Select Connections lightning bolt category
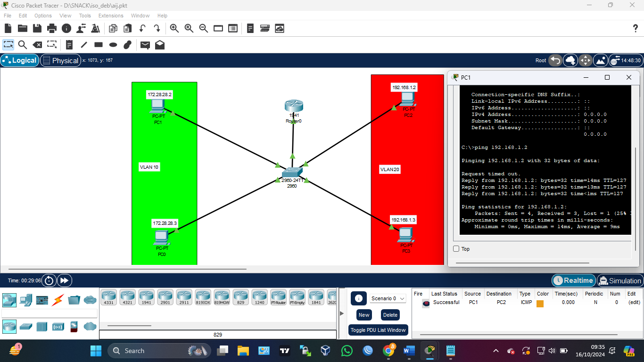The height and width of the screenshot is (362, 644). pyautogui.click(x=58, y=299)
